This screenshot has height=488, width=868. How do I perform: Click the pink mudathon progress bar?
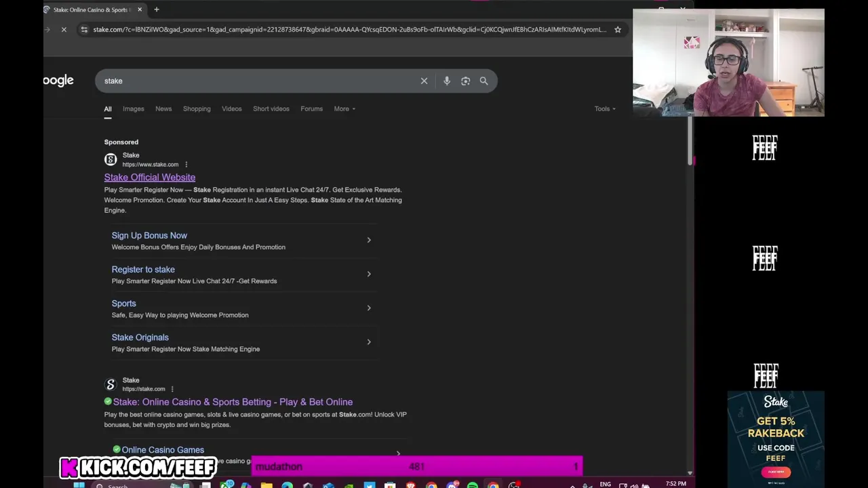tap(416, 466)
